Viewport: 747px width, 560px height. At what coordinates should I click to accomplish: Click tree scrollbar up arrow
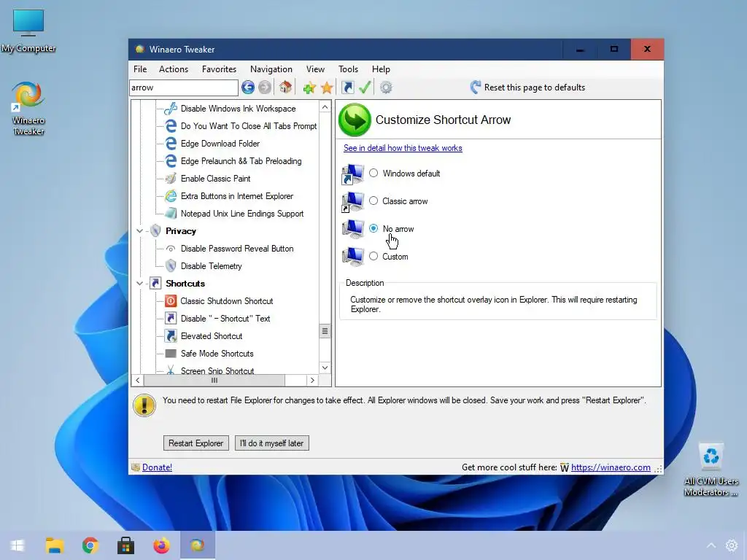point(325,107)
